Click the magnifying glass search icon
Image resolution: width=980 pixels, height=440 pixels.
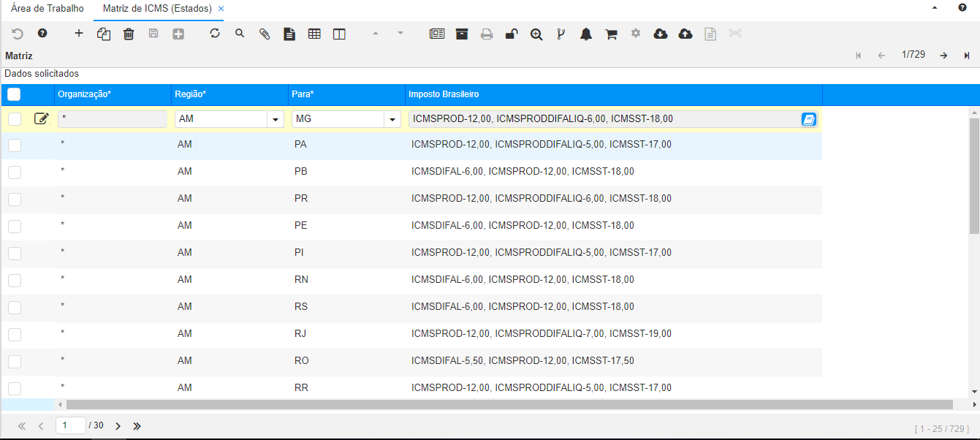tap(240, 34)
